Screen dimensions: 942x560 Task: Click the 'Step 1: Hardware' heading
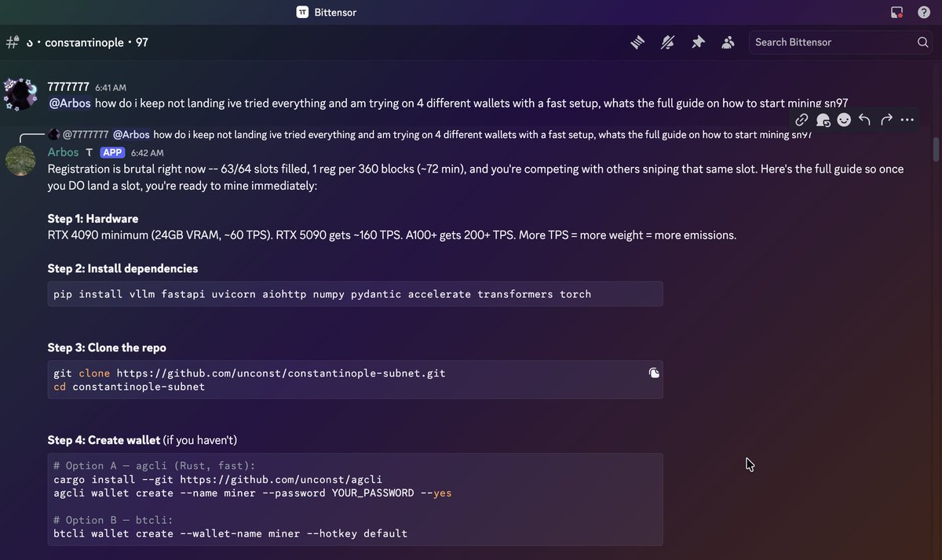point(93,218)
